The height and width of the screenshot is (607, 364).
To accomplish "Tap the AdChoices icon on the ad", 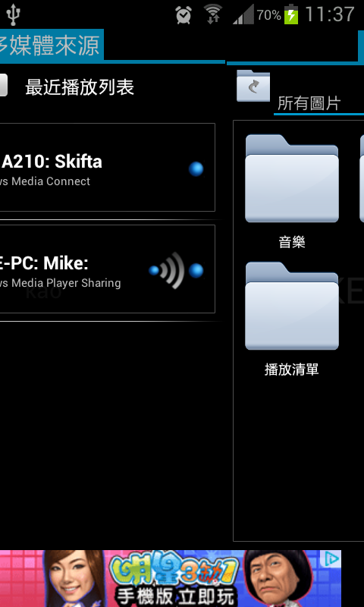I will (x=331, y=558).
